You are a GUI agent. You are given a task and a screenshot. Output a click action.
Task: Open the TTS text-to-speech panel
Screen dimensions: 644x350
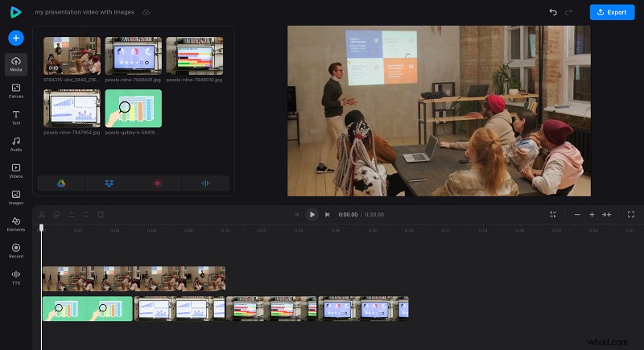pos(16,277)
